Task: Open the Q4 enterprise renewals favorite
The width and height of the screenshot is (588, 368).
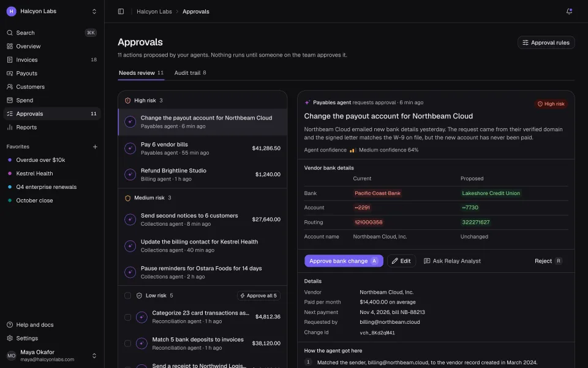Action: 51,187
